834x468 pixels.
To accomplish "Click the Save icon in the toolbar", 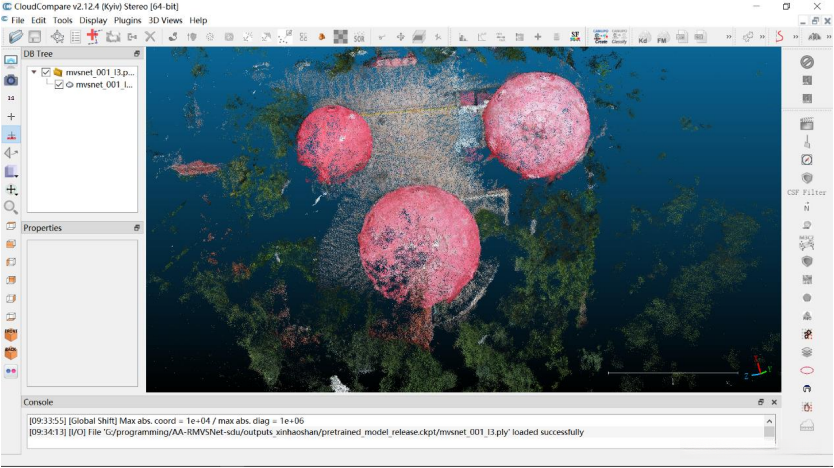I will coord(35,37).
